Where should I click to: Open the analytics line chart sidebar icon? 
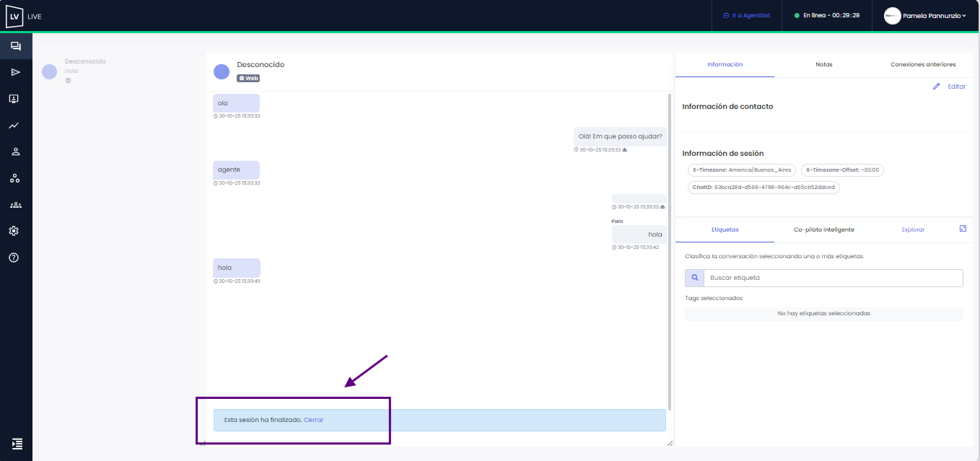pos(14,126)
